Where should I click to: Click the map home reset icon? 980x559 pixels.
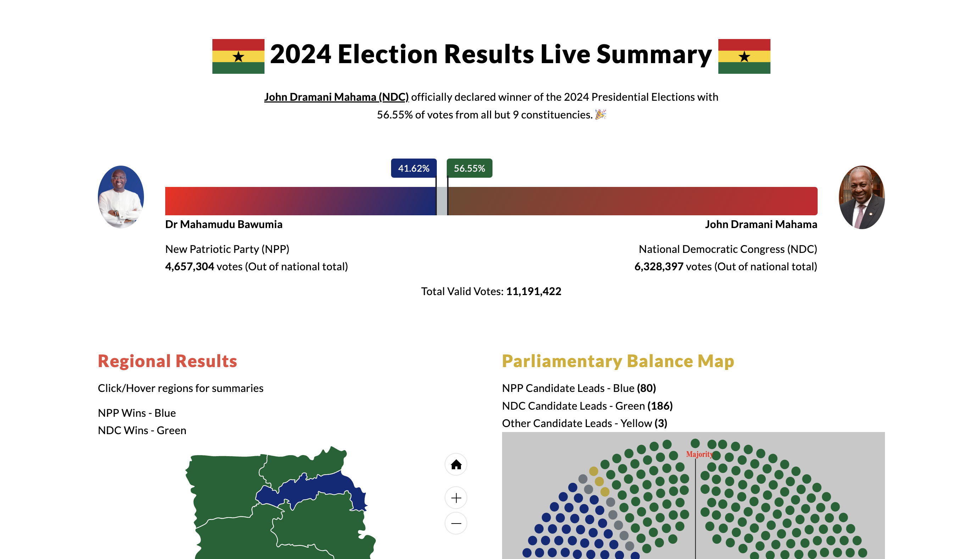click(x=456, y=465)
